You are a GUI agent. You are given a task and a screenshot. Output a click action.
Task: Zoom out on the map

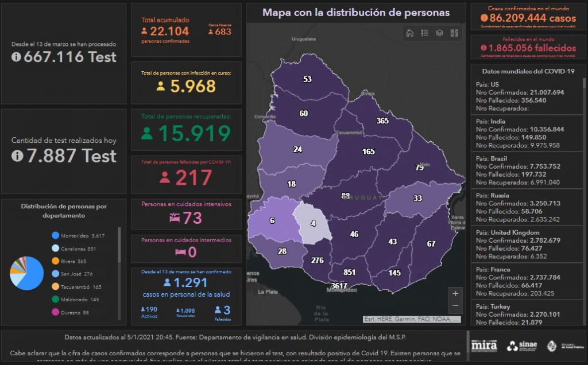455,306
